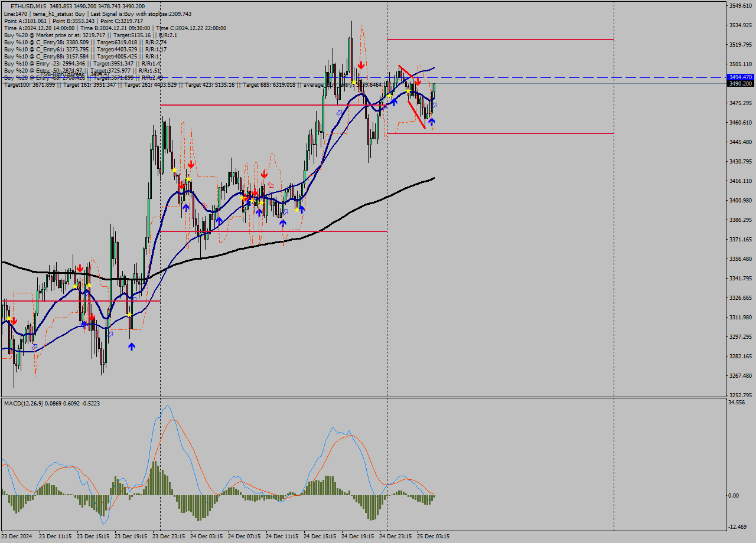
Task: Click the '24 Dec 03:15' time axis label
Action: click(207, 537)
